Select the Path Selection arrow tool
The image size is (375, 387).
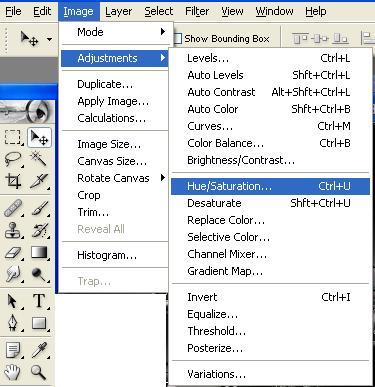13,301
